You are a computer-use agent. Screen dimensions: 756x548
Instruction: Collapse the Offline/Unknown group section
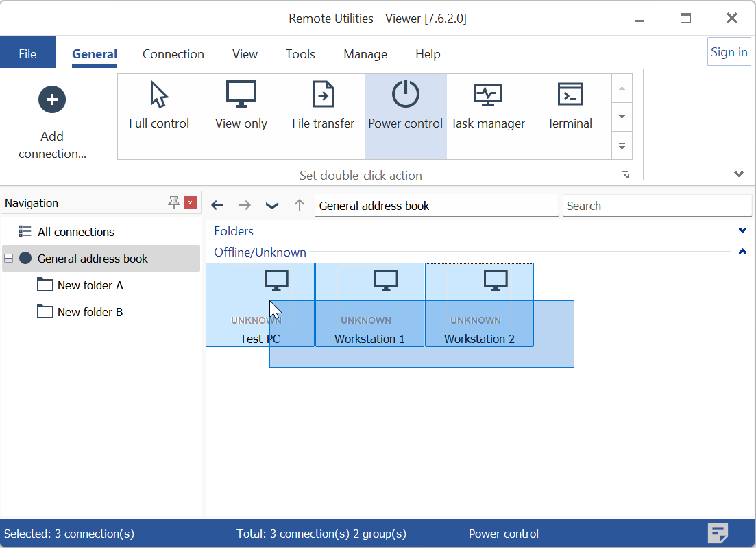click(742, 252)
